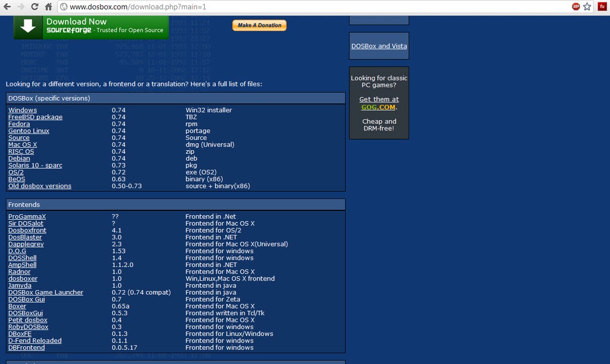Viewport: 610px width, 364px height.
Task: Open the RISC OS zip link
Action: tap(21, 152)
